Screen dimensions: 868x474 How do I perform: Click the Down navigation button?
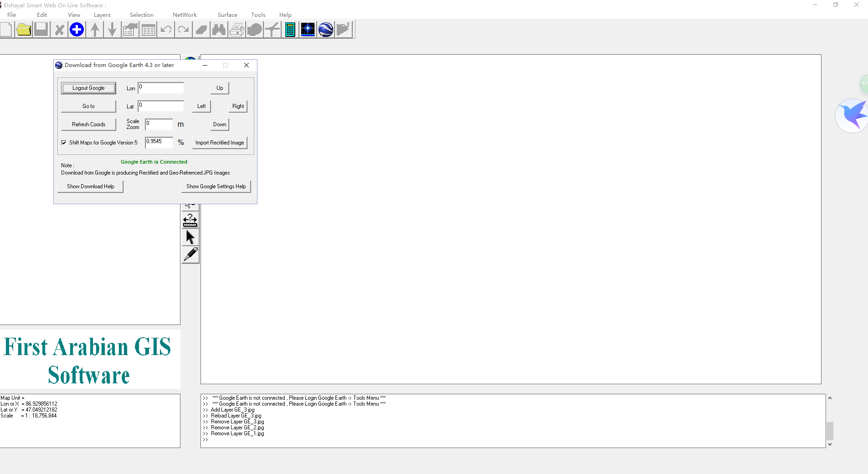pos(220,124)
